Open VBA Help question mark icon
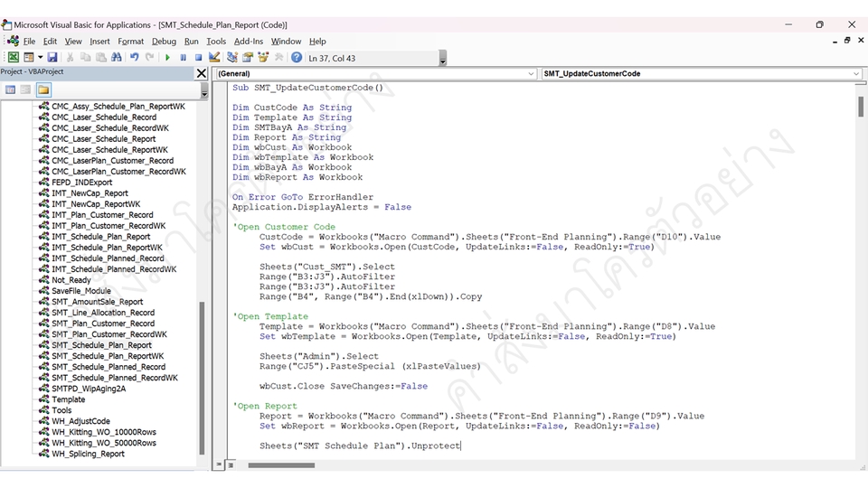The image size is (868, 488). [x=297, y=58]
